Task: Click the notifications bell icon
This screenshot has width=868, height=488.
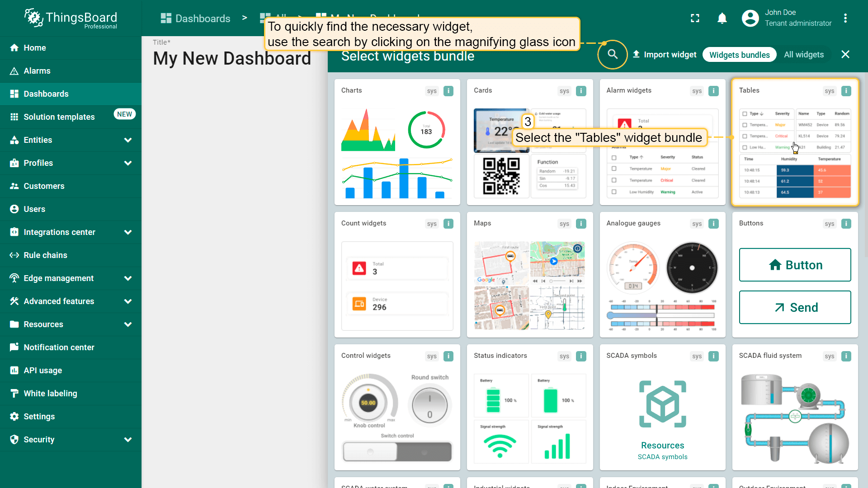Action: [722, 18]
